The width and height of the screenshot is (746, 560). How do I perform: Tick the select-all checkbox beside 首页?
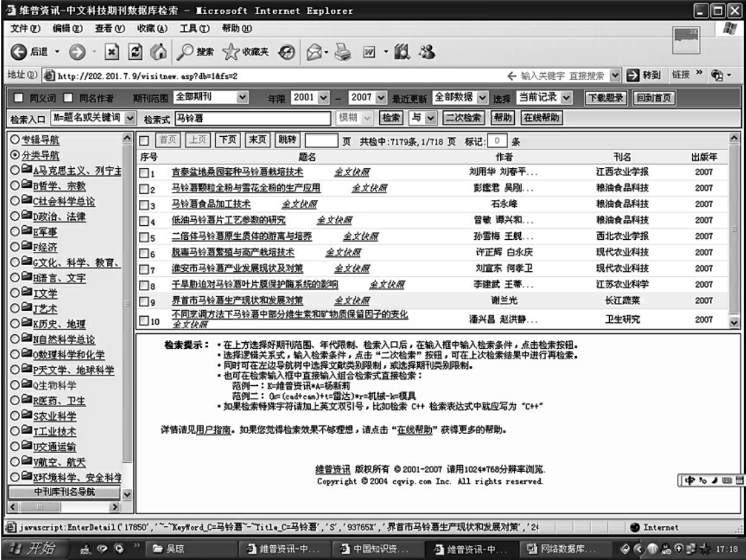click(144, 140)
